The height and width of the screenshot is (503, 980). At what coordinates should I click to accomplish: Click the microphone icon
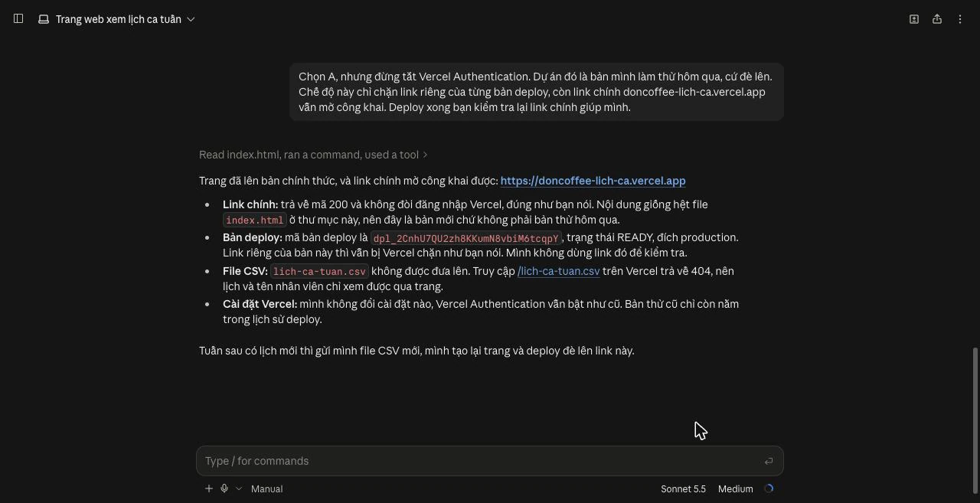(224, 488)
